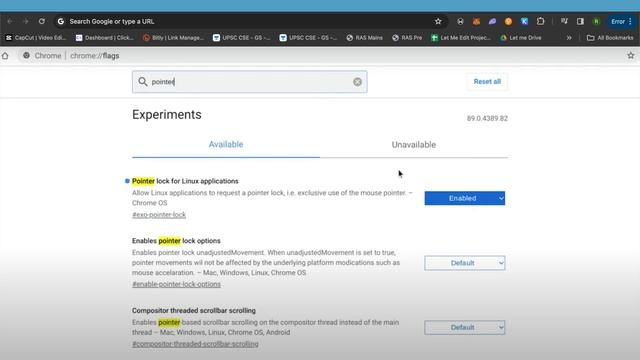
Task: Open the dropdown for Compositor threaded scrollbar scrolling
Action: coord(464,327)
